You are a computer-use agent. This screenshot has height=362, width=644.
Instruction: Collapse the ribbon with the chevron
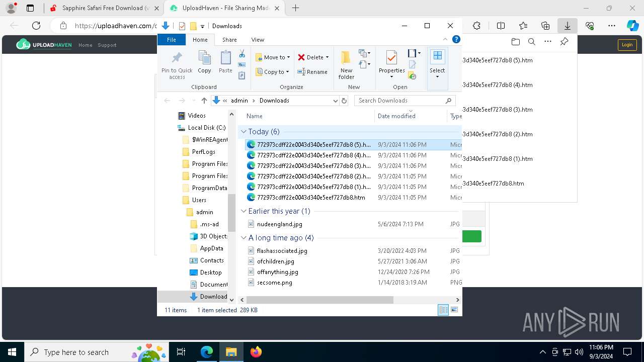(445, 39)
